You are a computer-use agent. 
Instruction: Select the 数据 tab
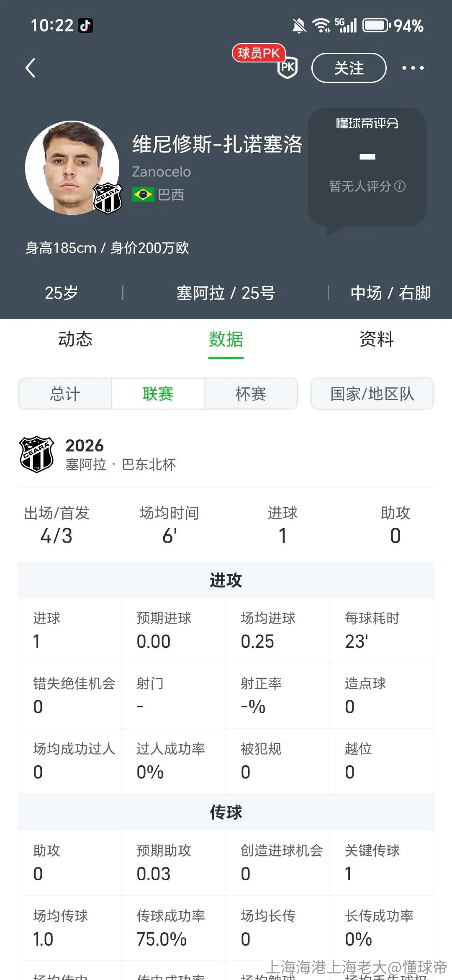click(226, 339)
